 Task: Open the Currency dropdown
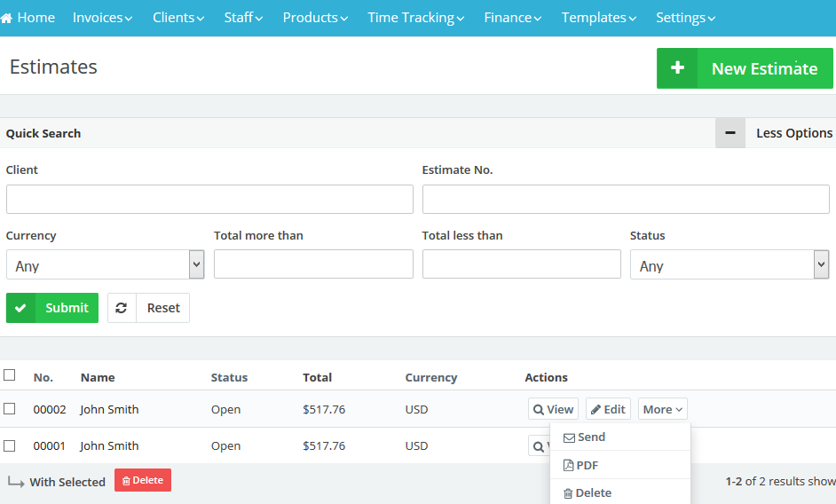coord(105,265)
